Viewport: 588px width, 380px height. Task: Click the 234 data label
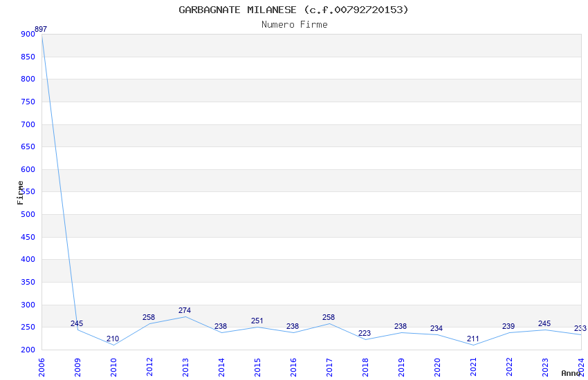pos(437,328)
